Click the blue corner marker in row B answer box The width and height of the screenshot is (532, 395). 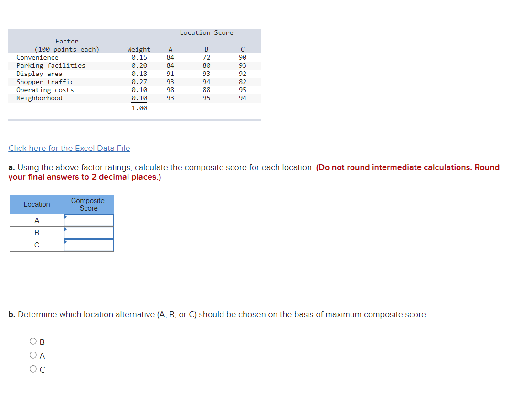pos(65,228)
